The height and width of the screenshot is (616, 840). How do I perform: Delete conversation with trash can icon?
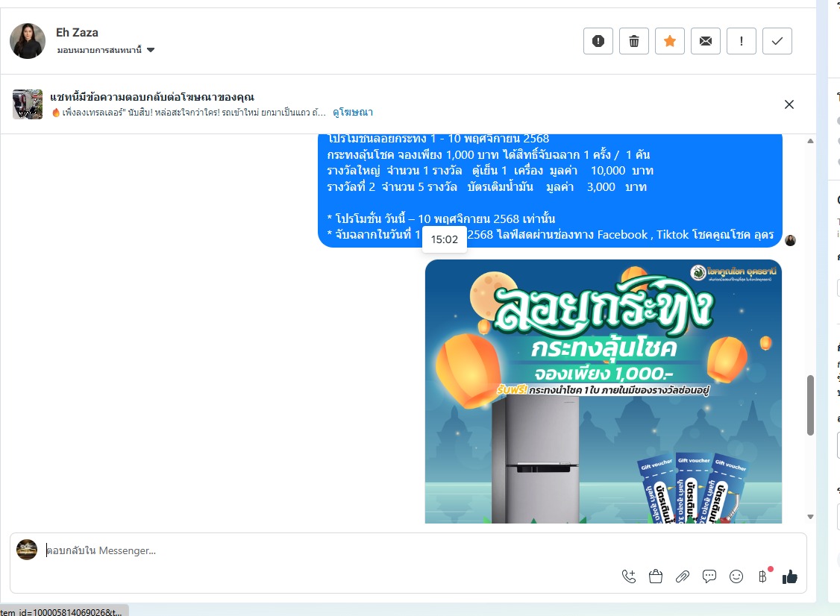point(634,41)
